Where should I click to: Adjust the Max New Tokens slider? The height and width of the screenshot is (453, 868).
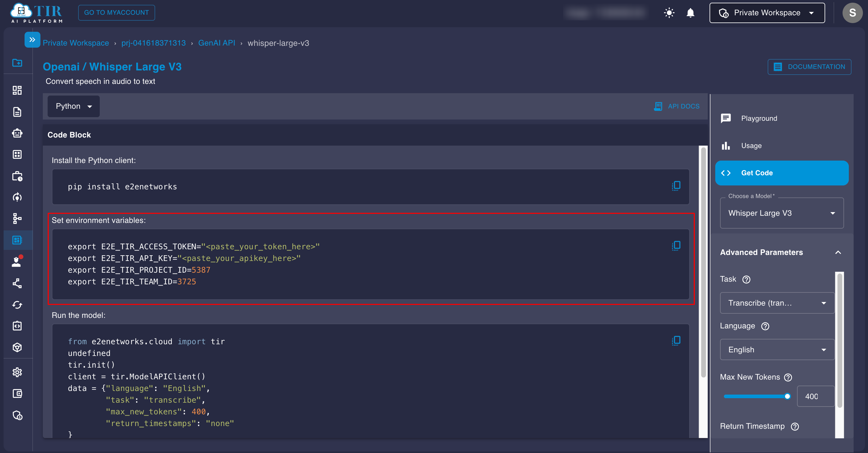pyautogui.click(x=757, y=396)
